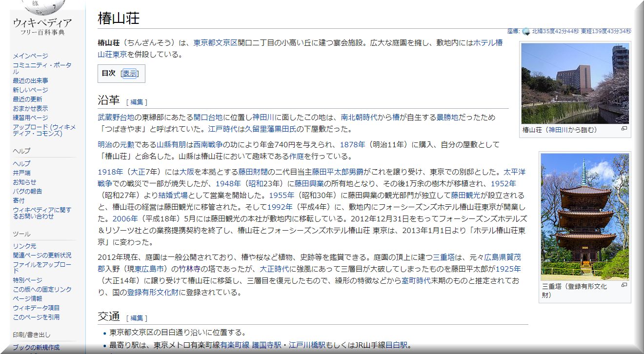This screenshot has height=354, width=644.
Task: Follow the 南北朝時代 link
Action: click(x=359, y=118)
